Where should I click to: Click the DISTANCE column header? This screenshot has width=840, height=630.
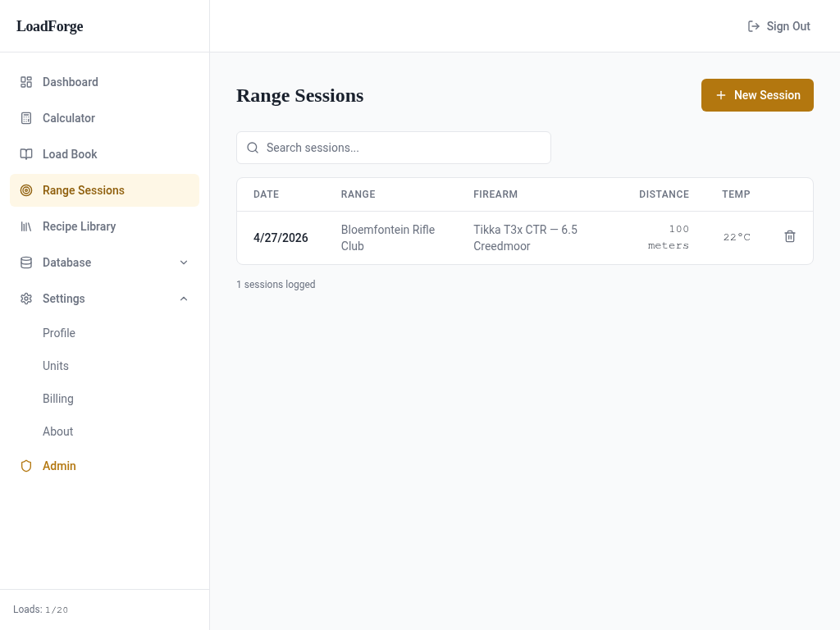point(664,194)
